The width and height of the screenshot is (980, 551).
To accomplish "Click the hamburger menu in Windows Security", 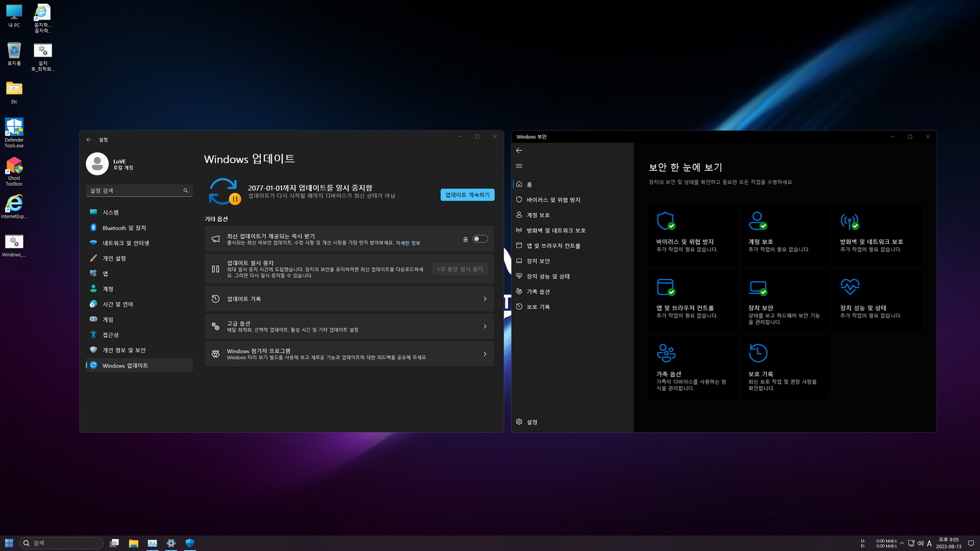I will 519,166.
